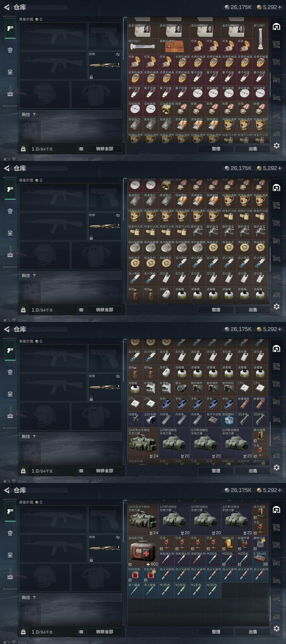Viewport: 286px width, 644px height.
Task: Choose the 电子干扰器 jammer item
Action: [x=214, y=419]
